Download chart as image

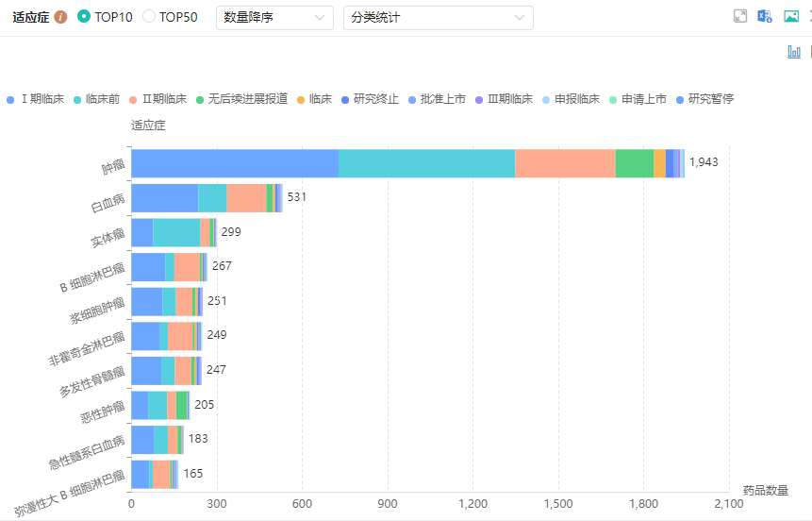coord(790,17)
